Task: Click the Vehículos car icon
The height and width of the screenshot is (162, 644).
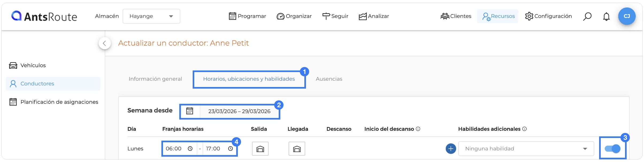Action: tap(13, 65)
